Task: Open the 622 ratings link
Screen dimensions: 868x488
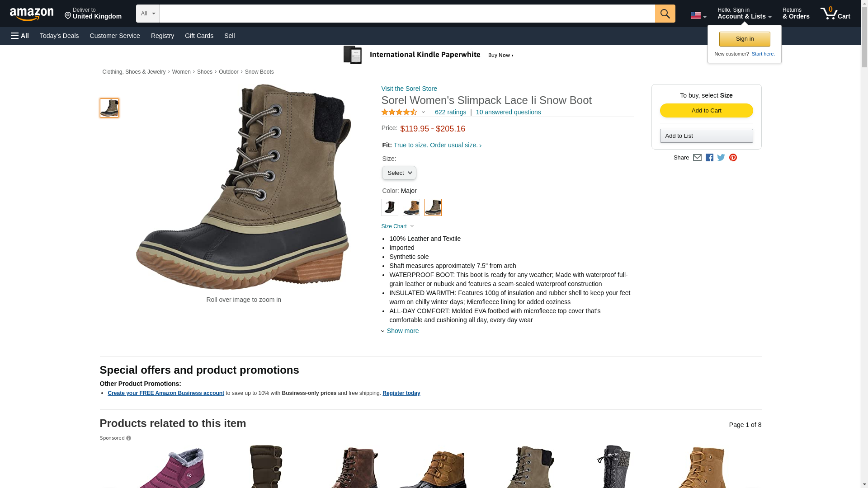Action: click(450, 112)
